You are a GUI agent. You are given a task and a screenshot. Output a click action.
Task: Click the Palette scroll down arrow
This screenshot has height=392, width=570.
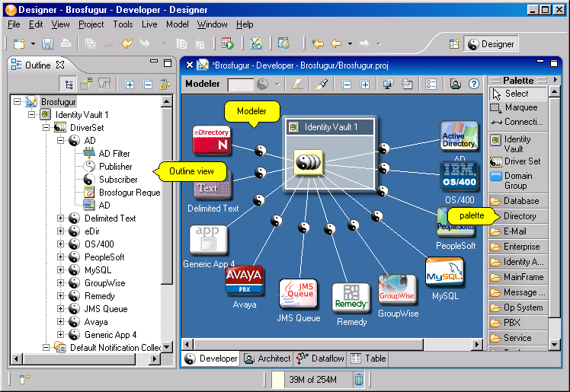(x=554, y=345)
